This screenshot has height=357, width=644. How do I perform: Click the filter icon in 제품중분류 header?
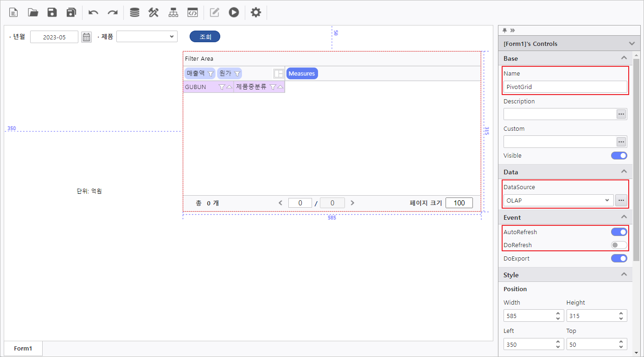tap(273, 87)
